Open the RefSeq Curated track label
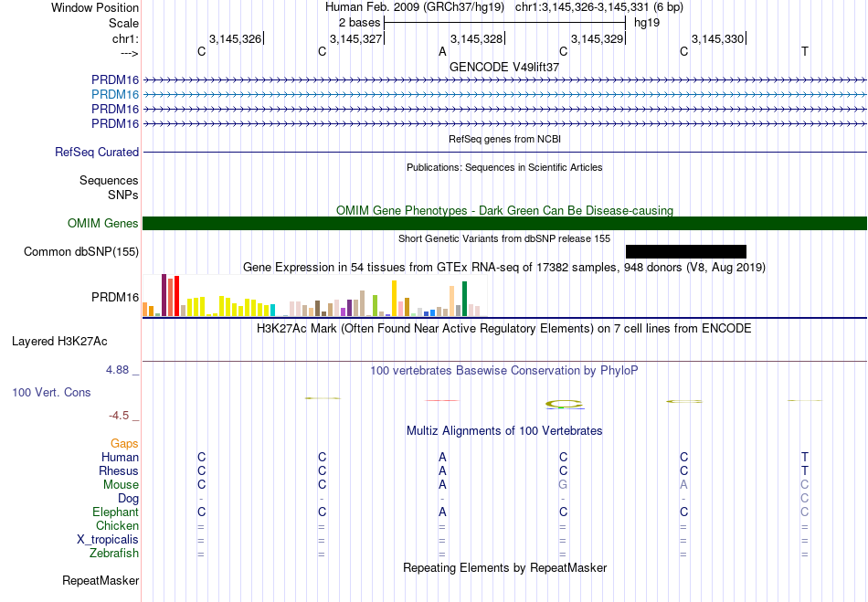868x602 pixels. tap(97, 152)
